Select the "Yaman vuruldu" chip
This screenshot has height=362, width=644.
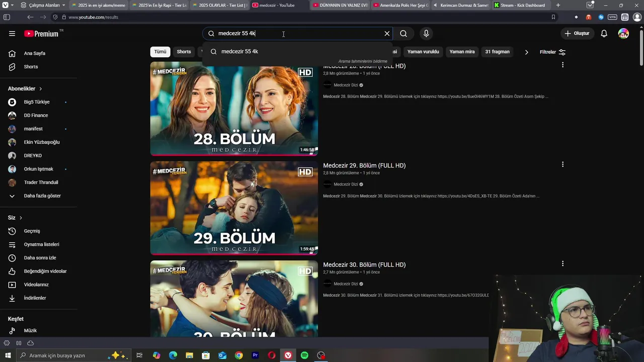[423, 52]
